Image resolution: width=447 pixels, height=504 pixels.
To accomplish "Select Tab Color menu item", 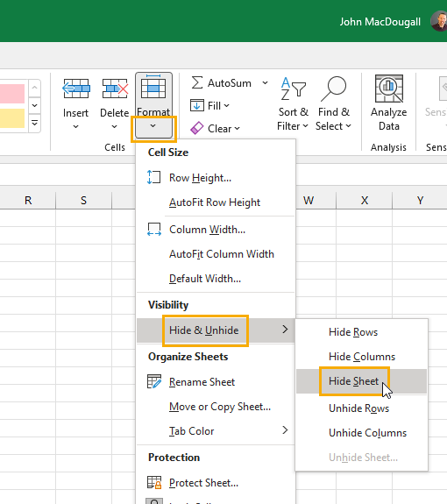I will [216, 431].
